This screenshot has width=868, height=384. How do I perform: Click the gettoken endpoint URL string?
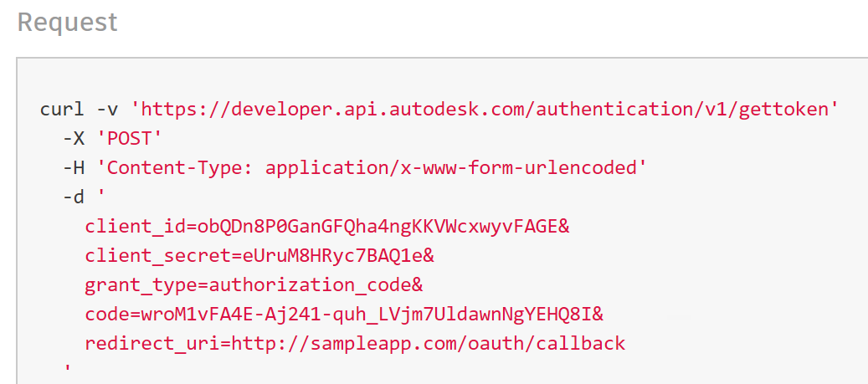[x=485, y=110]
